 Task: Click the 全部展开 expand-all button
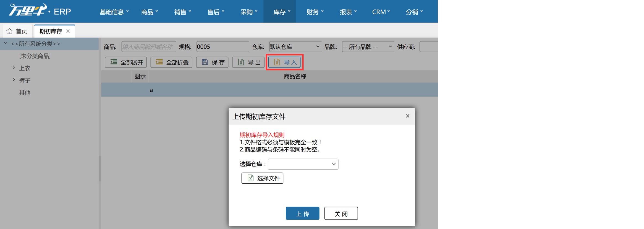pyautogui.click(x=126, y=62)
